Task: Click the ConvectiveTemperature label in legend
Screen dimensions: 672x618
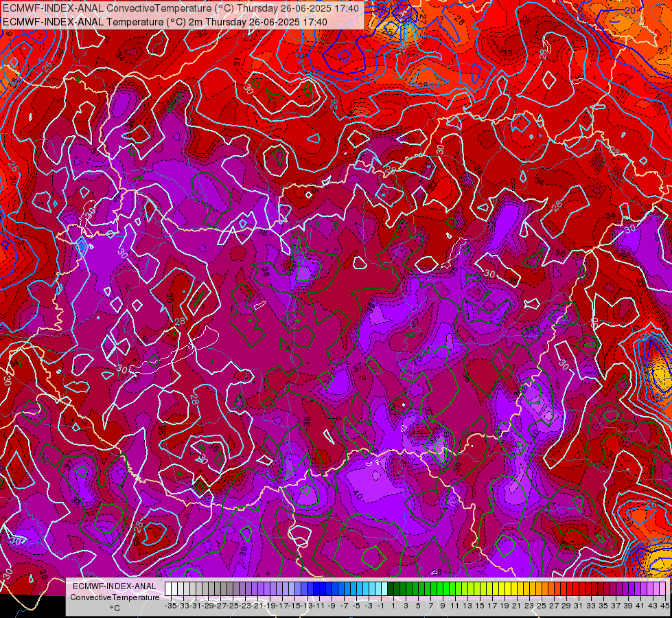Action: point(115,597)
